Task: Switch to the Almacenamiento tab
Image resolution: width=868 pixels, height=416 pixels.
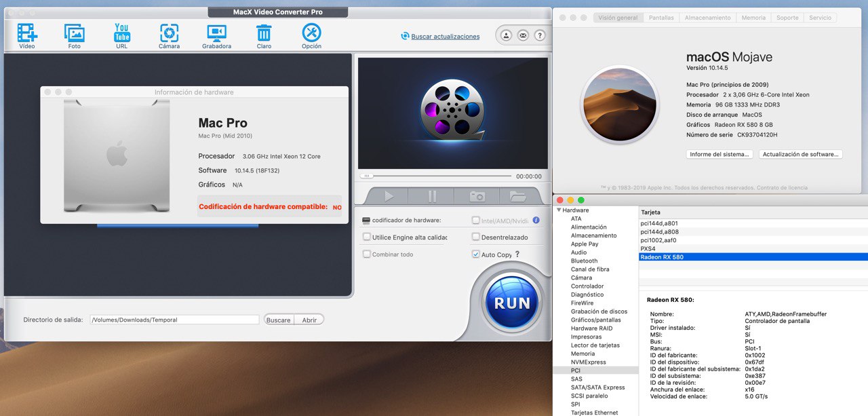Action: [708, 18]
